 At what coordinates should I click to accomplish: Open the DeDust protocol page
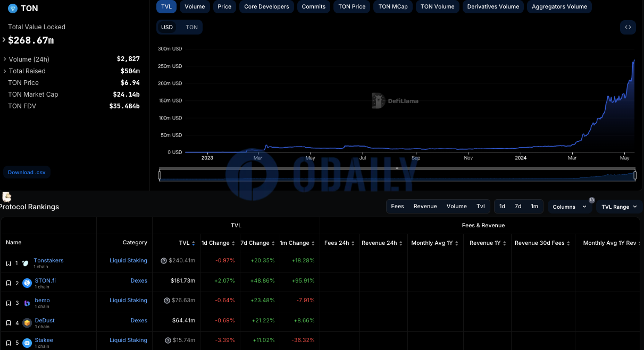click(45, 320)
